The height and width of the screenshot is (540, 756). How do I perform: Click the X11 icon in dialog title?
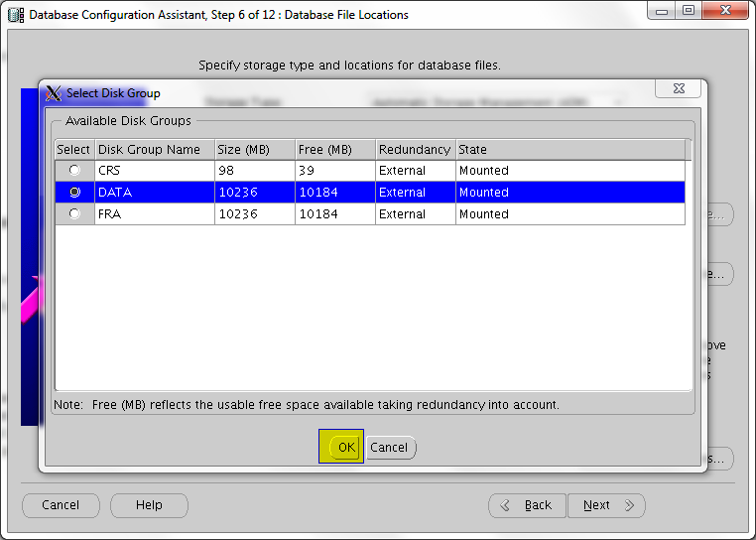[54, 93]
